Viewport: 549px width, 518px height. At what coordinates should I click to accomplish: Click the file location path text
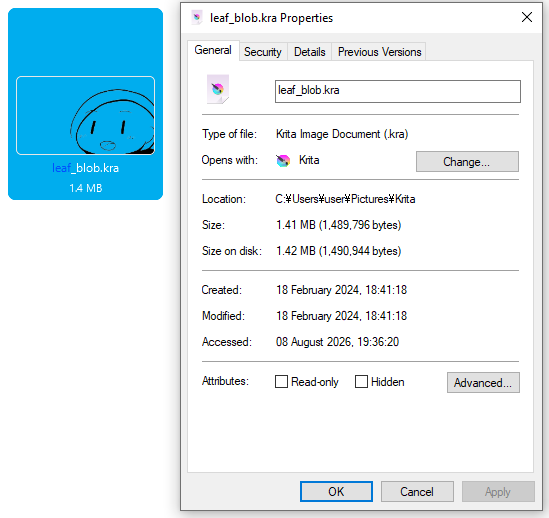click(x=345, y=199)
